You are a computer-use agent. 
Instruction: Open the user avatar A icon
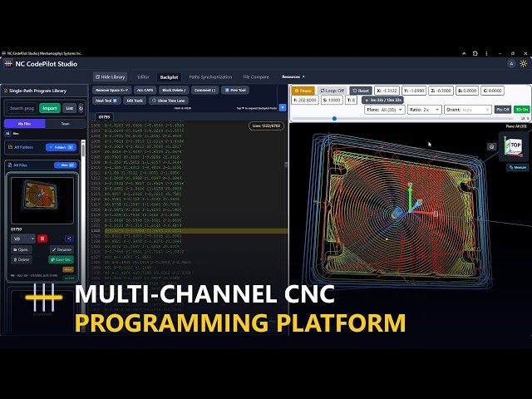coord(511,64)
